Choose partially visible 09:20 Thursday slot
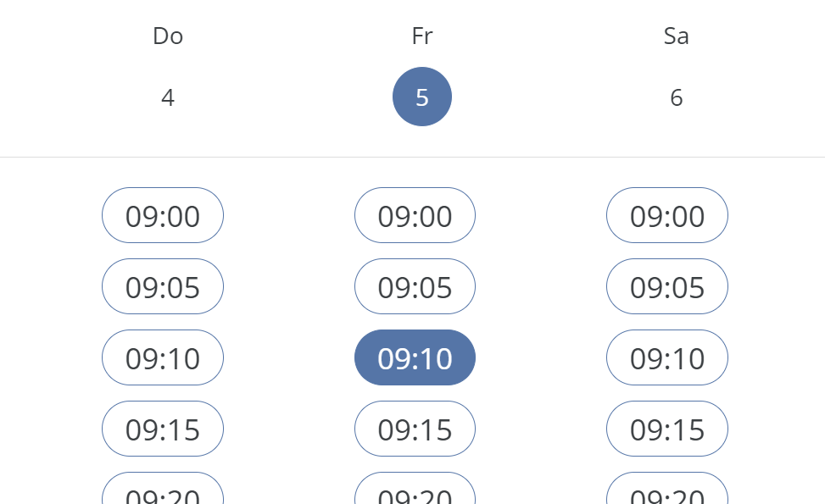This screenshot has width=825, height=504. point(163,490)
